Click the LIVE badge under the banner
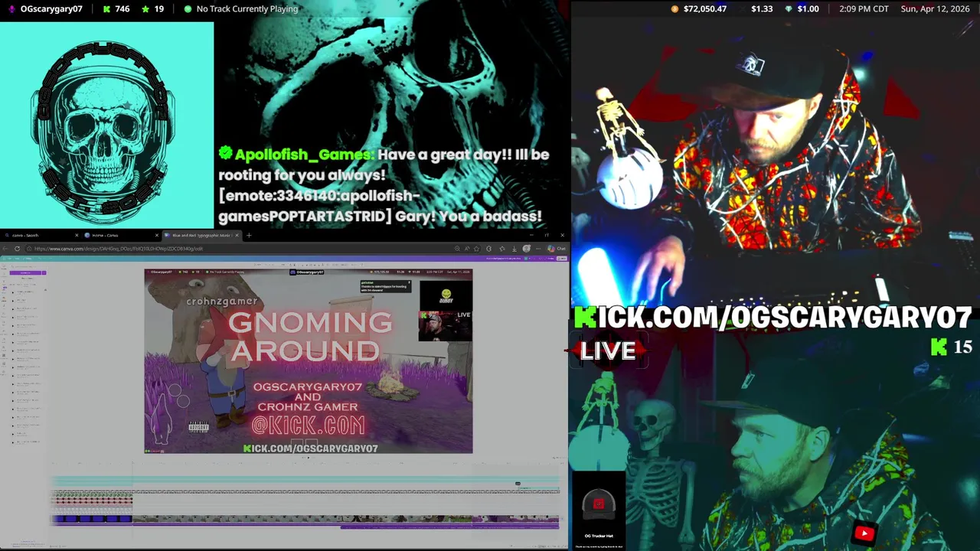This screenshot has width=980, height=551. [608, 350]
